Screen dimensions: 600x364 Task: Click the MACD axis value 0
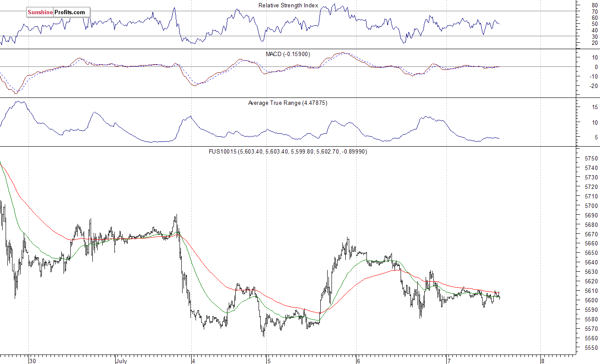596,67
